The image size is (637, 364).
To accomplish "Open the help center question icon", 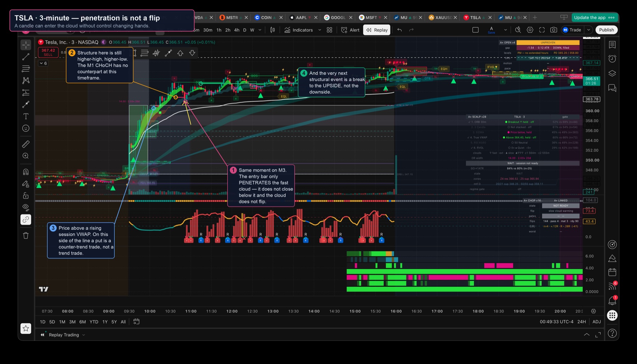I will (613, 333).
